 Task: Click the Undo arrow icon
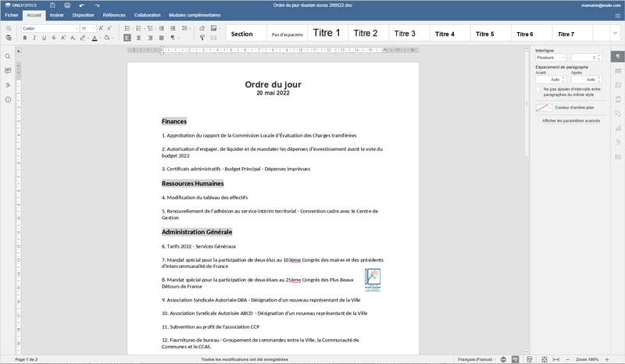click(82, 5)
